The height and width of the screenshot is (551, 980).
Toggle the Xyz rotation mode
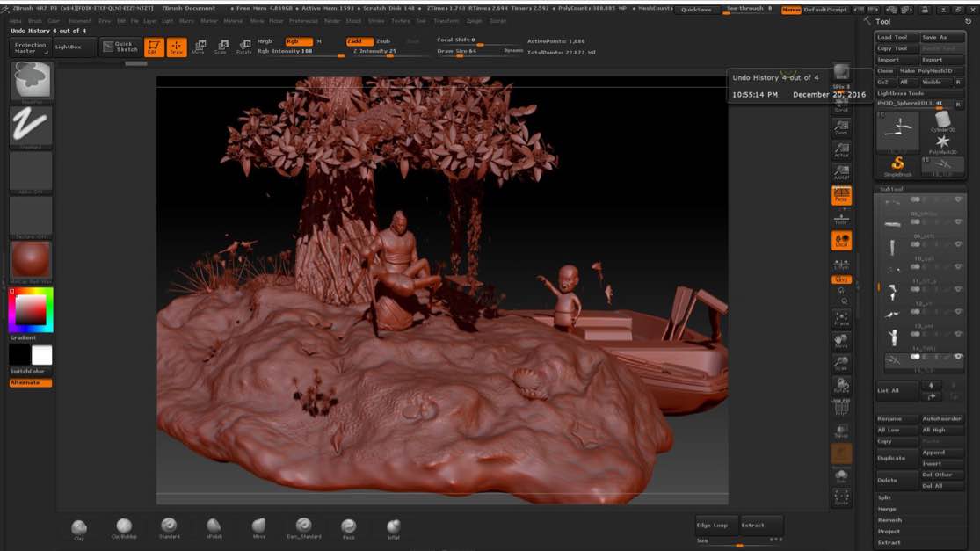click(841, 279)
